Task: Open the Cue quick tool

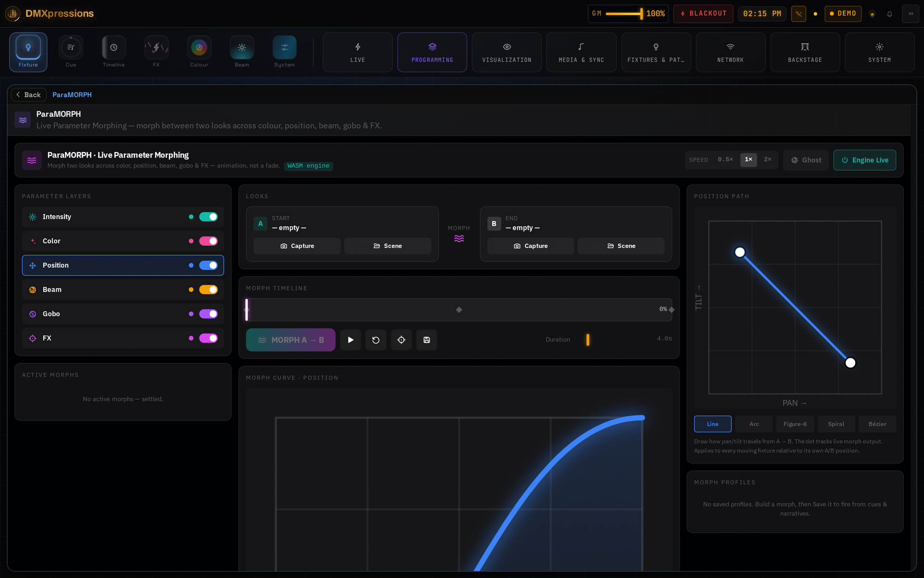Action: coord(71,52)
